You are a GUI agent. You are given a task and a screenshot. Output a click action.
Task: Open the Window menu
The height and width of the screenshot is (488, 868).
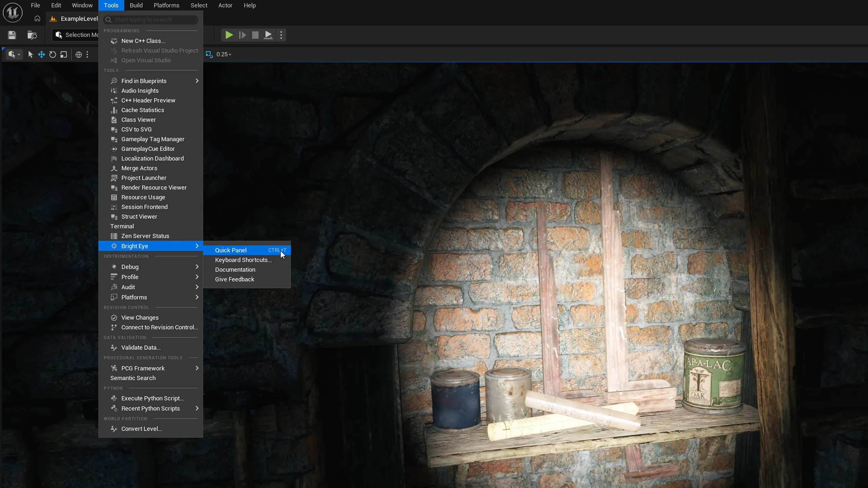pos(82,5)
